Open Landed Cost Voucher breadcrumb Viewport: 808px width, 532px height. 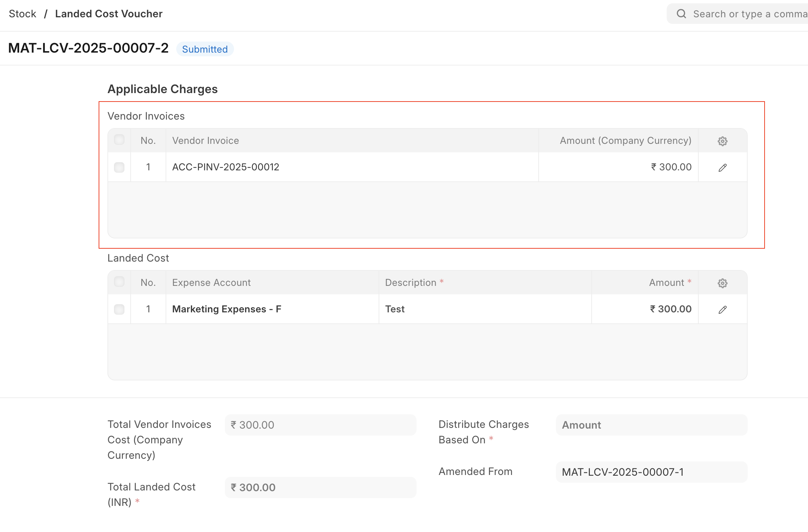pos(109,14)
